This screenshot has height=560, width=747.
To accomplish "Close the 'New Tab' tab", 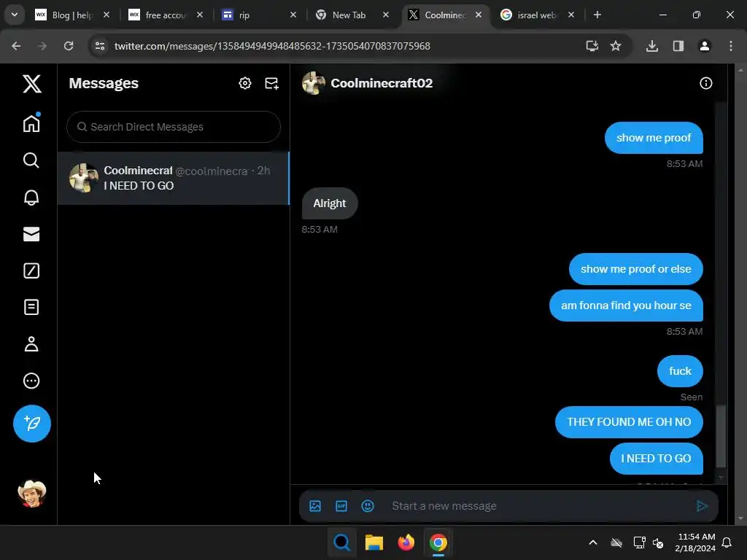I will pos(386,15).
